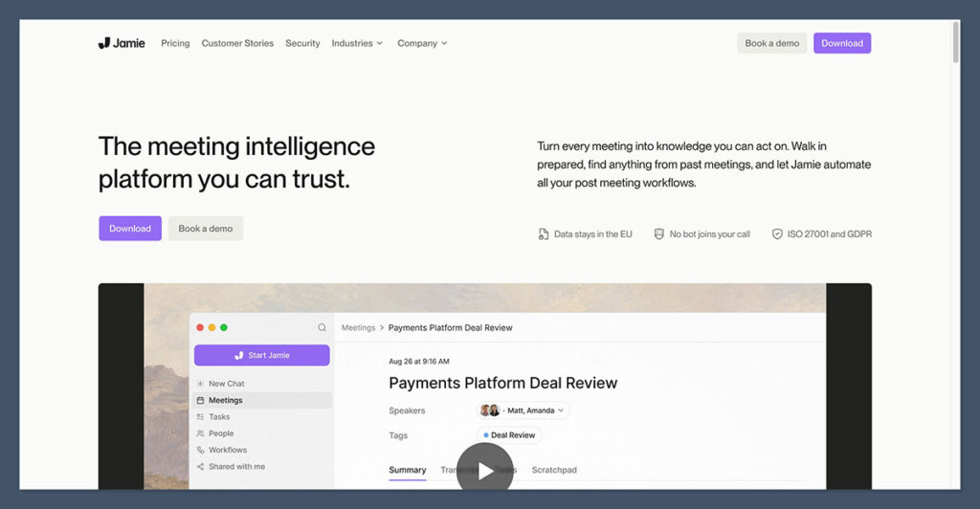Screen dimensions: 980x509
Task: Switch to the Scratchpad tab
Action: pyautogui.click(x=554, y=471)
